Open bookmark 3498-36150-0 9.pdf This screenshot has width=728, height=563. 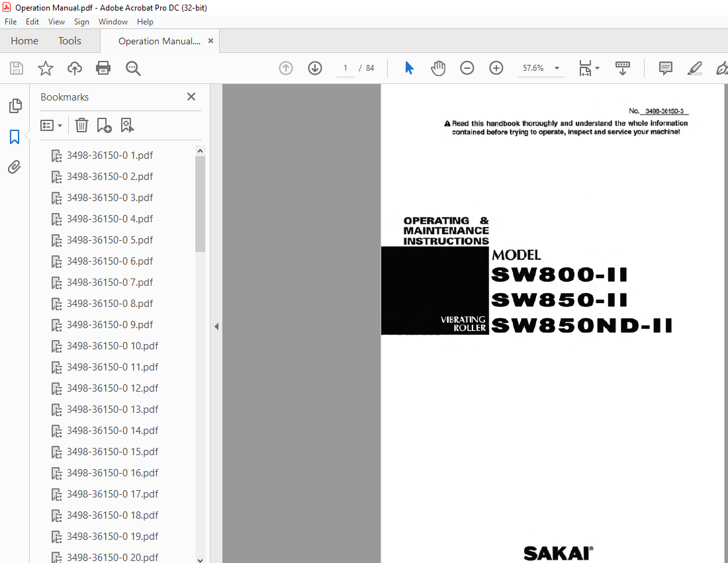110,325
